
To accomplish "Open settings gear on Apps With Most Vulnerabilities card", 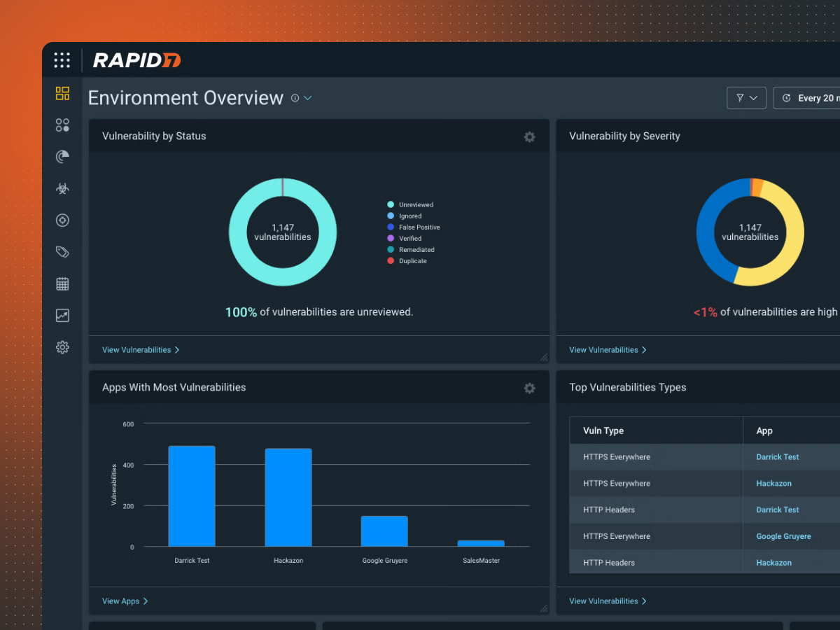I will click(x=530, y=388).
